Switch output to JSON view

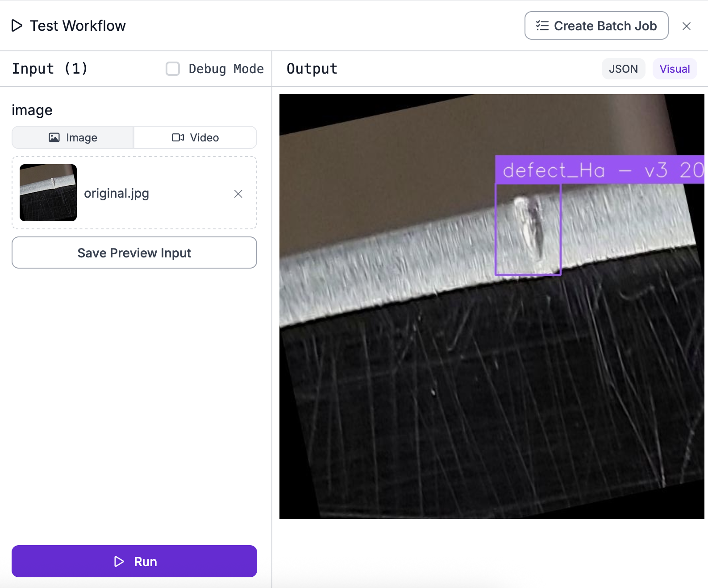tap(623, 69)
